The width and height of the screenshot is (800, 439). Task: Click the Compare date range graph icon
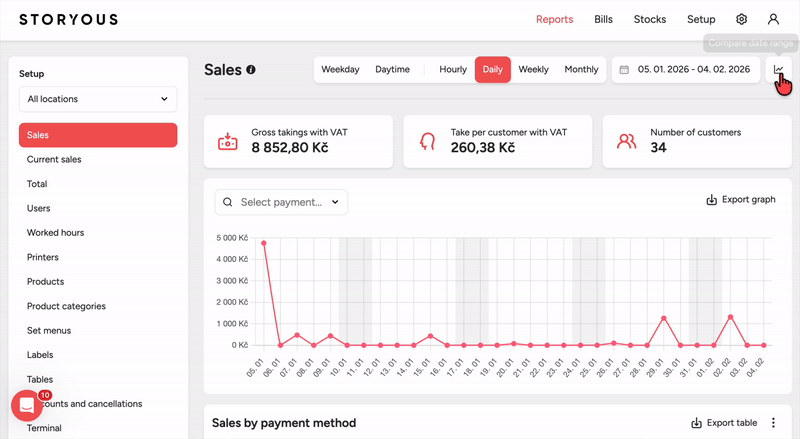point(779,69)
